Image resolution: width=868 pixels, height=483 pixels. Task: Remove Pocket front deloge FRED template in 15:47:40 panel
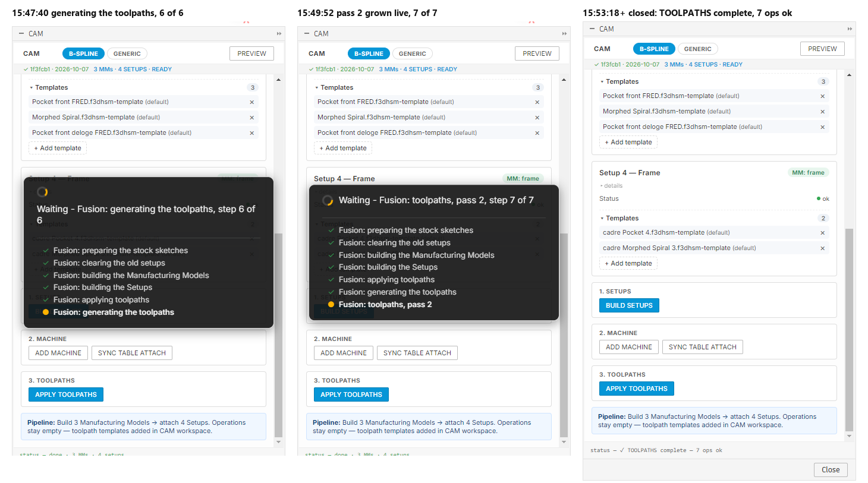(x=252, y=133)
